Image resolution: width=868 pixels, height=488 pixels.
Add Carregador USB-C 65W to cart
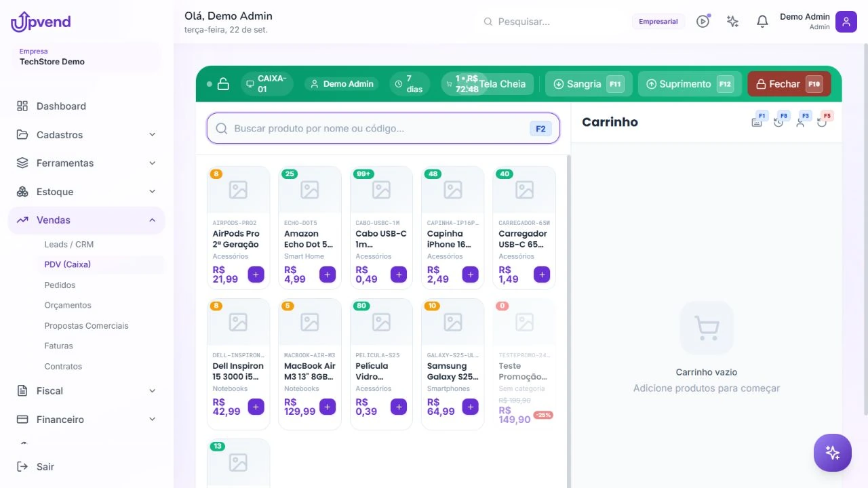click(542, 274)
